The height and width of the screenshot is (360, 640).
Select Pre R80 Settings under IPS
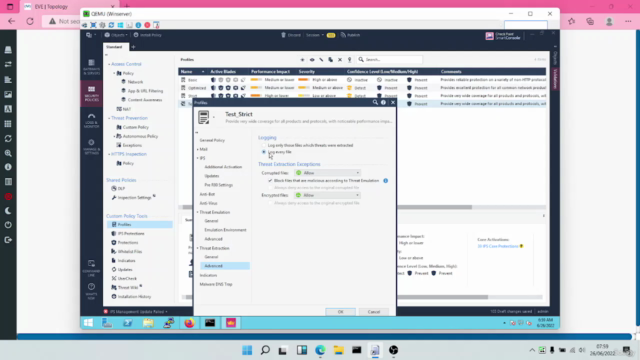coord(219,185)
